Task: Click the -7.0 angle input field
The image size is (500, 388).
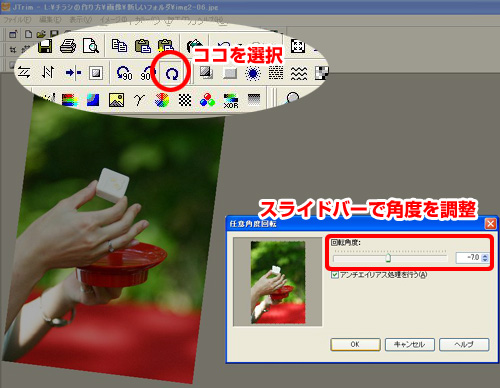Action: pos(468,258)
